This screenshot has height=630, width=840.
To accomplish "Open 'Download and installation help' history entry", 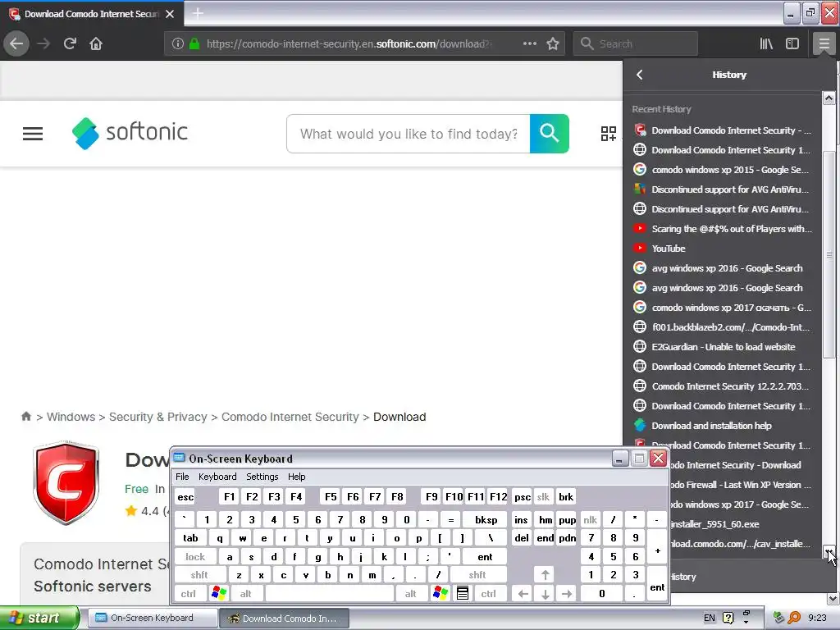I will tap(722, 426).
